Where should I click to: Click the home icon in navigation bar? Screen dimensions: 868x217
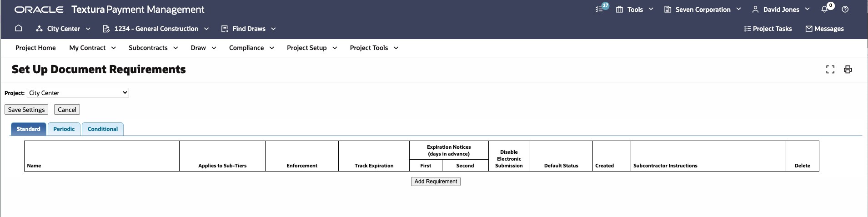coord(19,28)
